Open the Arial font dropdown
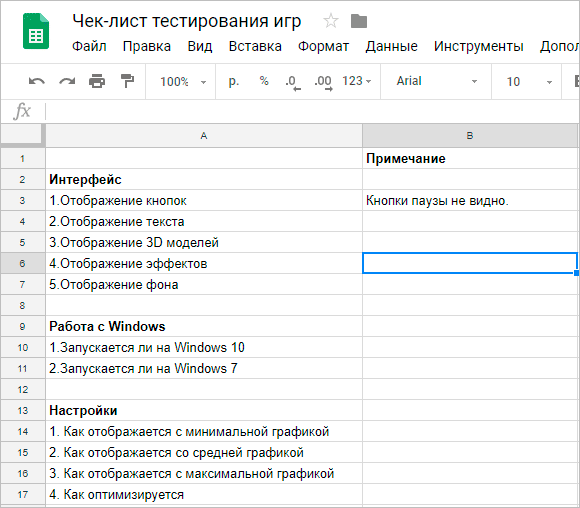The image size is (580, 508). 436,81
